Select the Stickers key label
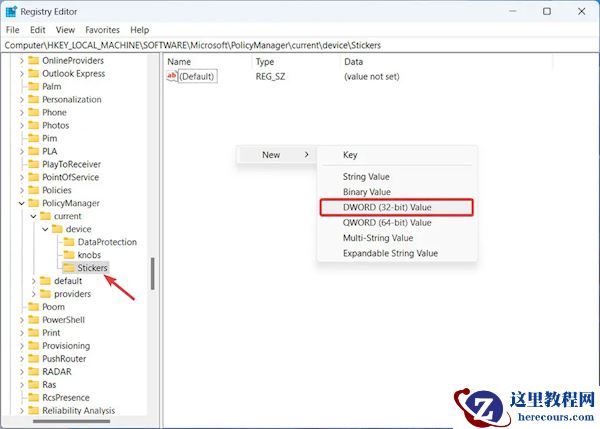The image size is (600, 429). [92, 268]
